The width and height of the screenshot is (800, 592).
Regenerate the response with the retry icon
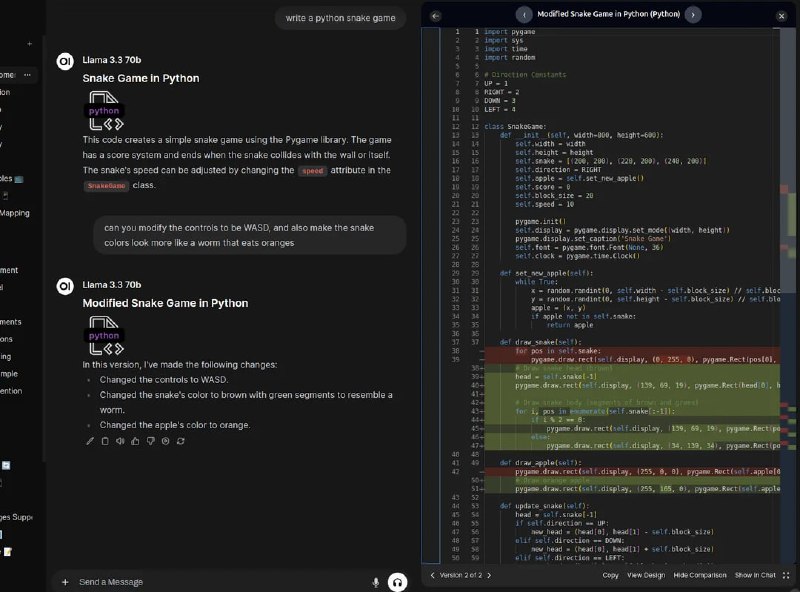point(180,441)
